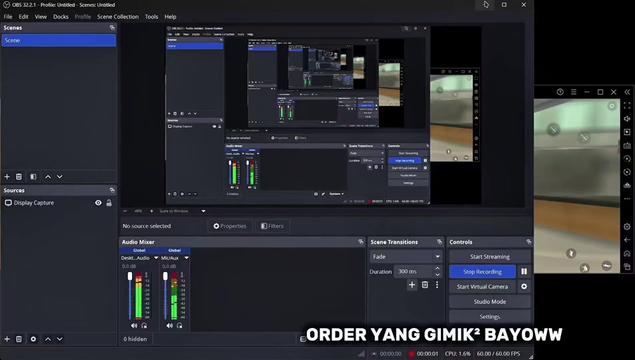
Task: Open source properties gear in Sources panel
Action: [33, 339]
